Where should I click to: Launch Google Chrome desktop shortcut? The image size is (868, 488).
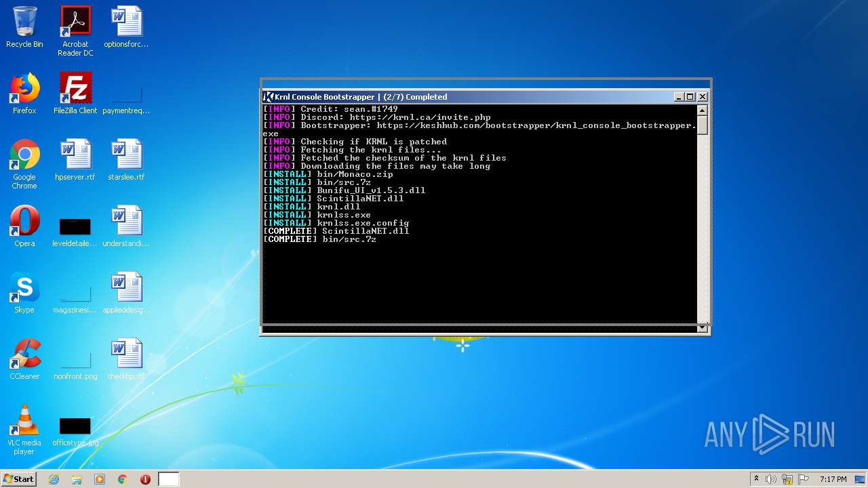click(24, 164)
